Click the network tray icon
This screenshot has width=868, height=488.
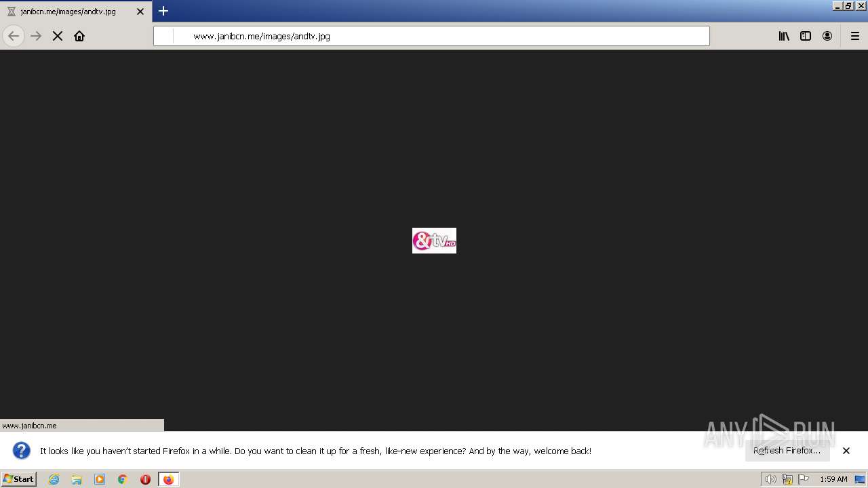(x=787, y=479)
